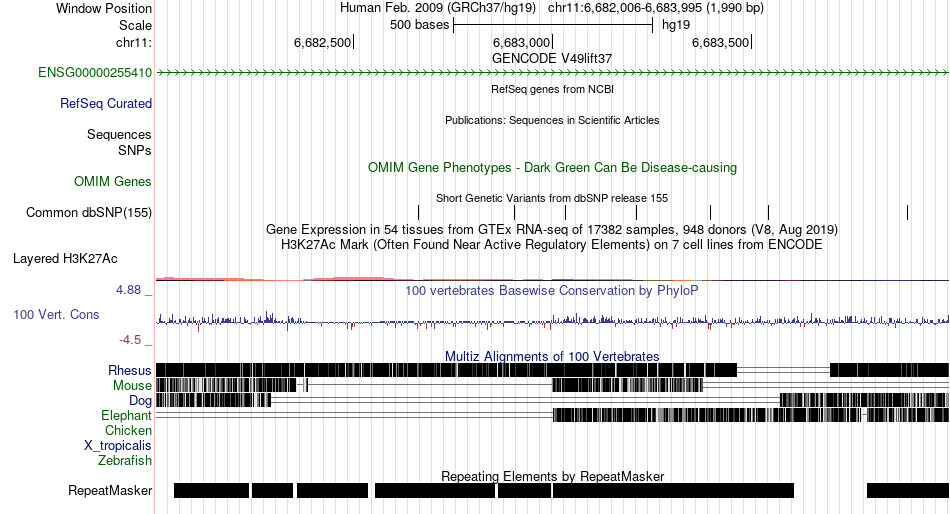
Task: Click the Rhesus species label
Action: pos(130,370)
